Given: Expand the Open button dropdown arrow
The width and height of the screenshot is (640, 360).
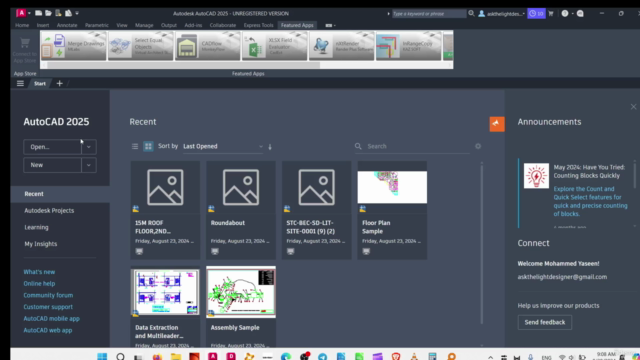Looking at the screenshot, I should [x=89, y=147].
